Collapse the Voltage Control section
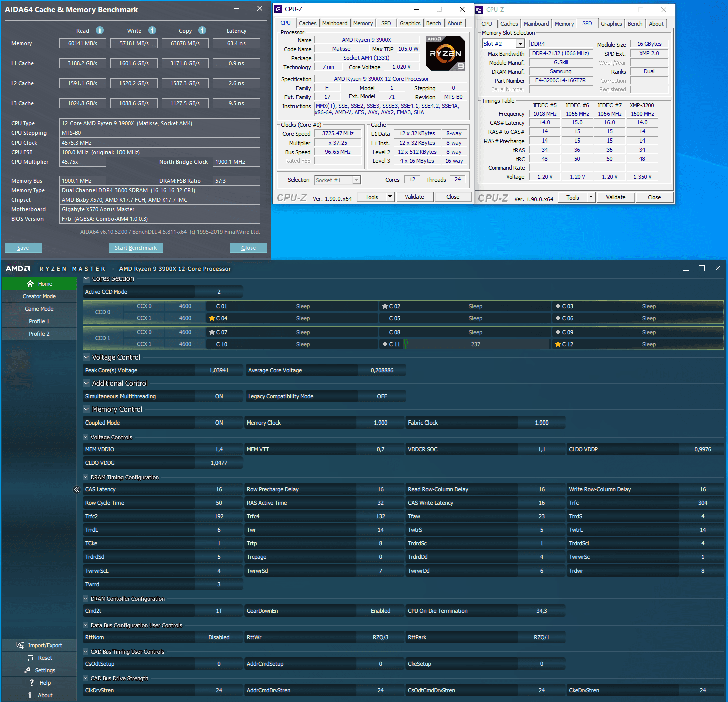This screenshot has width=728, height=702. pyautogui.click(x=86, y=357)
